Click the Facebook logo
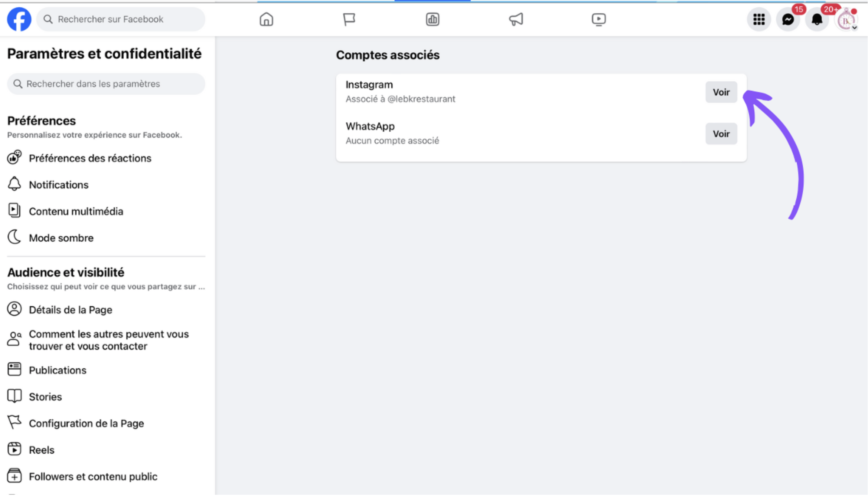This screenshot has height=497, width=868. click(19, 19)
